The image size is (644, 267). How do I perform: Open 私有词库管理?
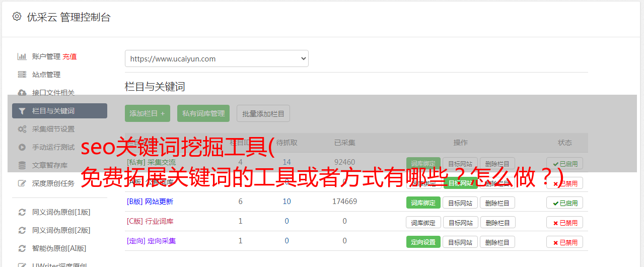coord(203,113)
